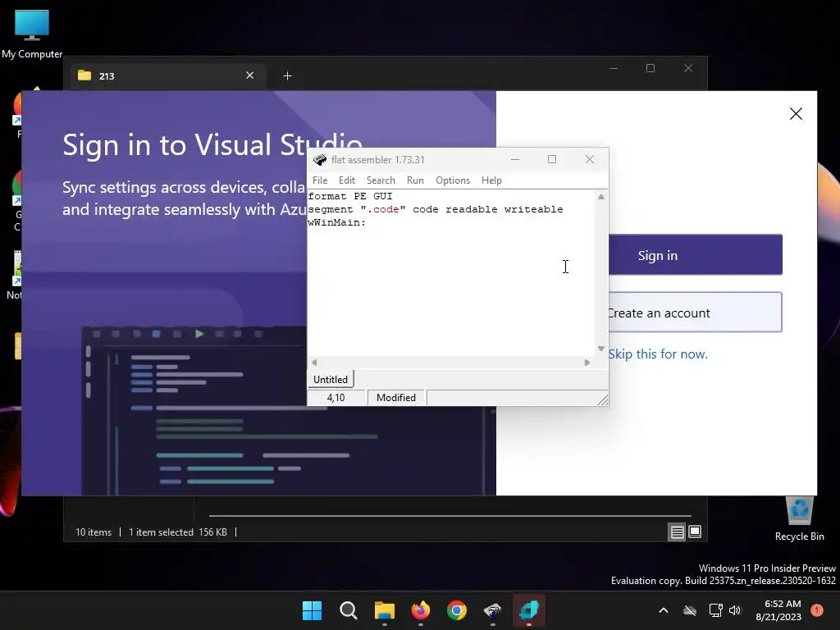840x630 pixels.
Task: Switch to Visual Studio installer taskbar icon
Action: point(529,610)
